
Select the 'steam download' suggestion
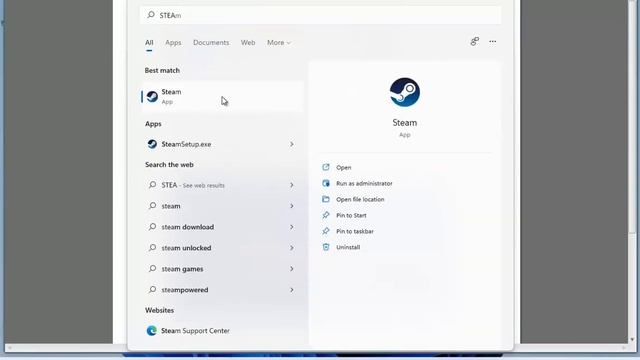tap(221, 227)
